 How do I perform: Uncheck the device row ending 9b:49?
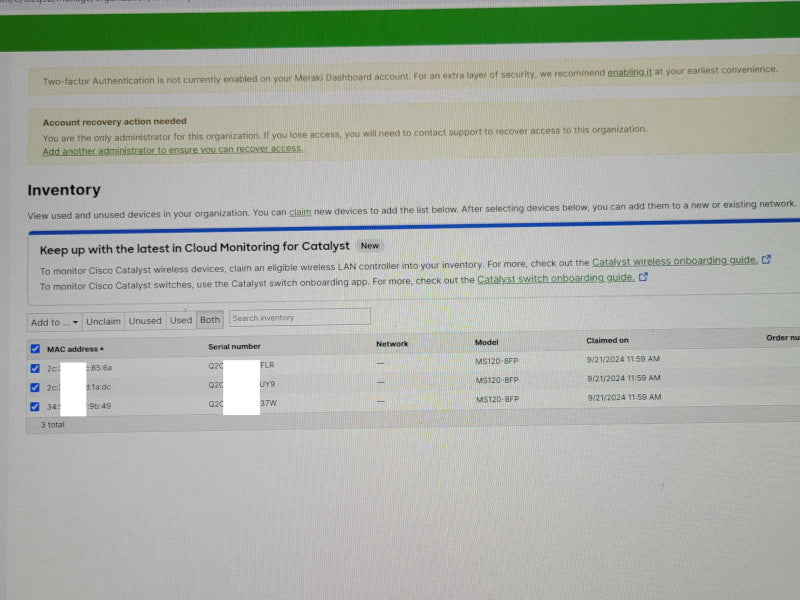click(x=35, y=407)
